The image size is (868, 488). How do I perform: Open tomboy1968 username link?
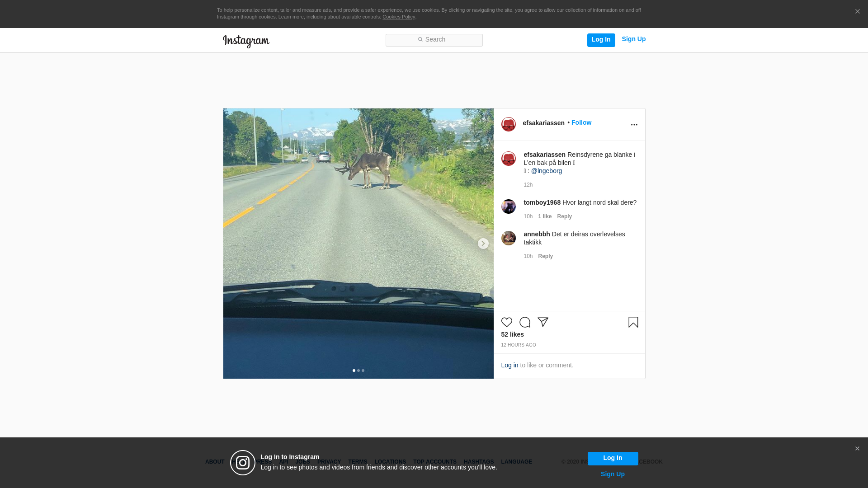pyautogui.click(x=542, y=202)
